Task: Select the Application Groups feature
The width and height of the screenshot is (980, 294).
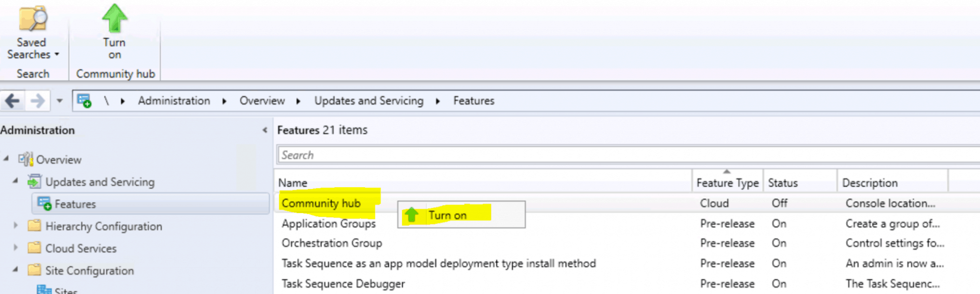Action: click(x=329, y=223)
